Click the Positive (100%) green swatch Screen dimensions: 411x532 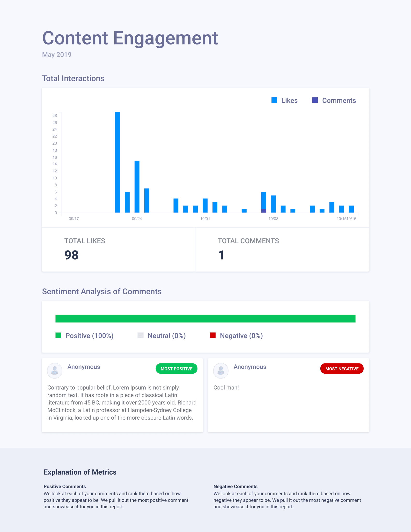coord(58,335)
